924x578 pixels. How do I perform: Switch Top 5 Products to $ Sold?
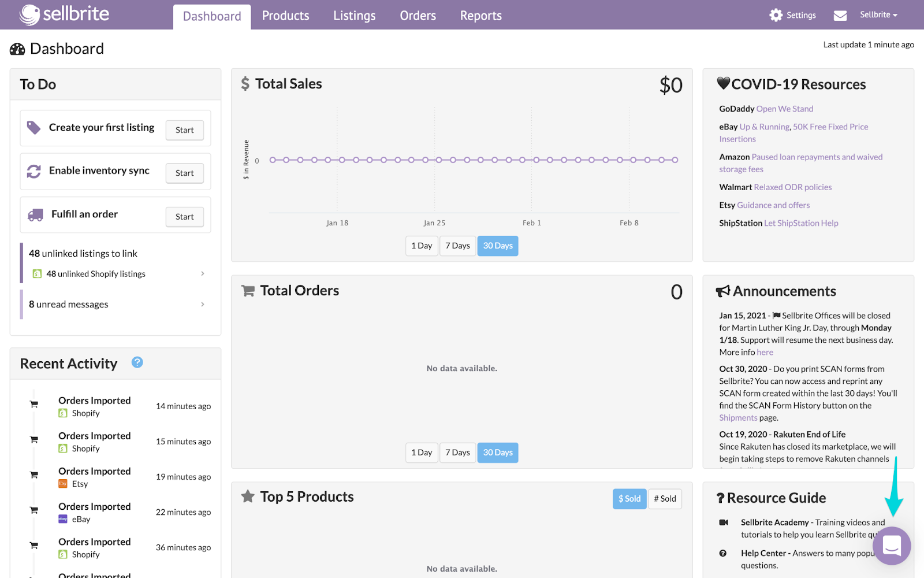click(629, 499)
